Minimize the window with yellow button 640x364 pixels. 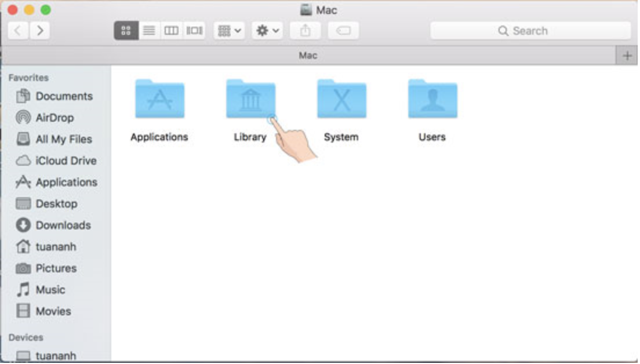point(29,10)
